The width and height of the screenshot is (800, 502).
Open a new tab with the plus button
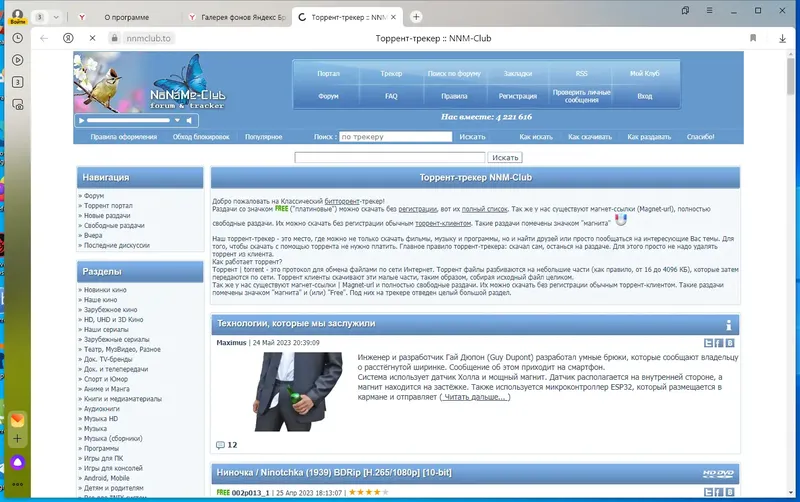pos(416,17)
